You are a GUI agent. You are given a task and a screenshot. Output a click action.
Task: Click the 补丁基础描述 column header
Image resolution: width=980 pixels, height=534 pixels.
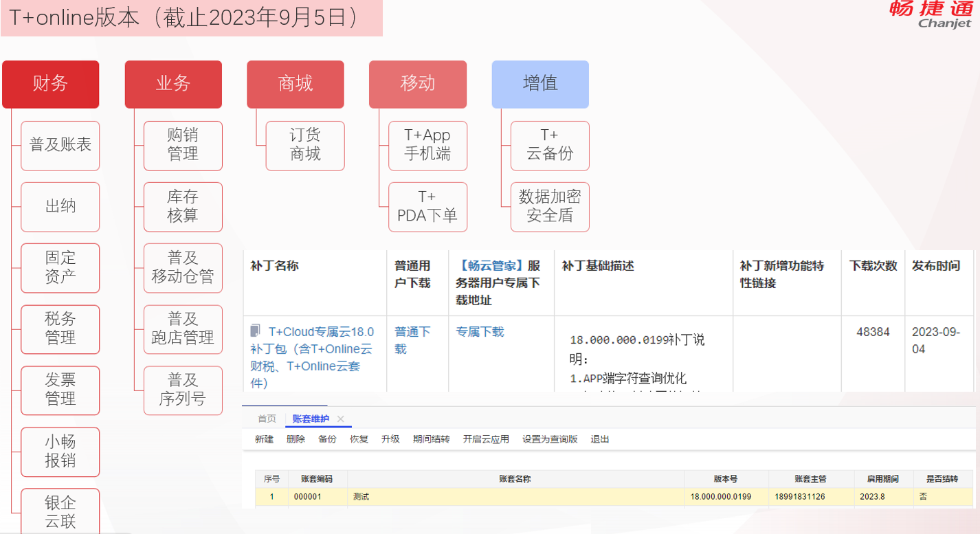coord(598,266)
